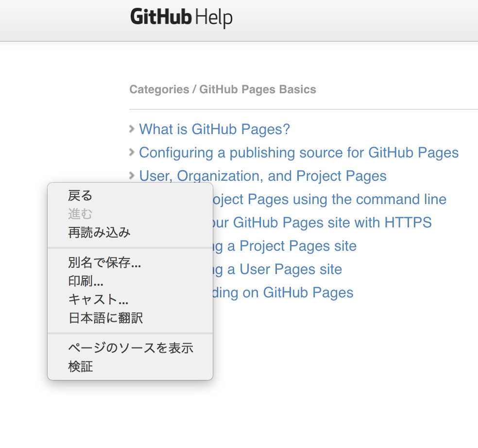The height and width of the screenshot is (448, 478).
Task: Open link ending 'a User Pages site'
Action: pos(277,269)
